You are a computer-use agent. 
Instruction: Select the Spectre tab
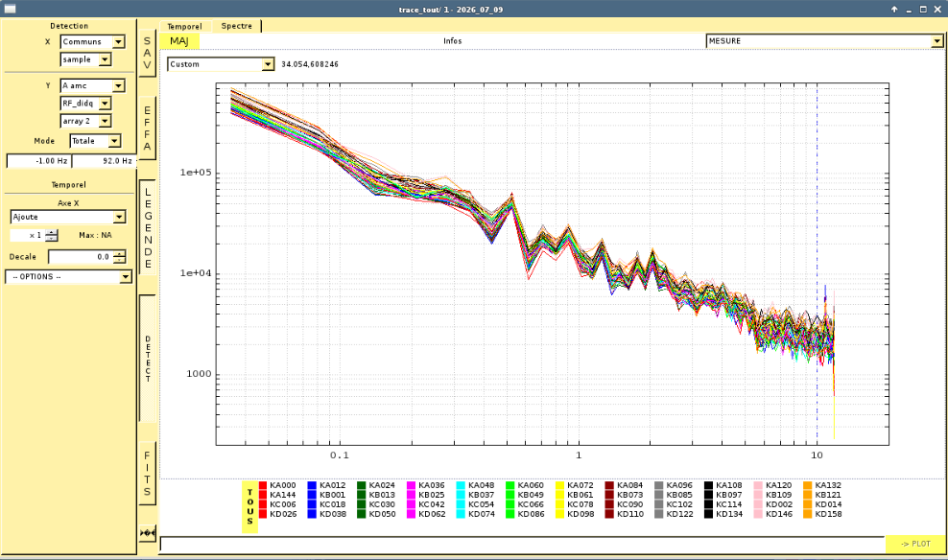[236, 26]
